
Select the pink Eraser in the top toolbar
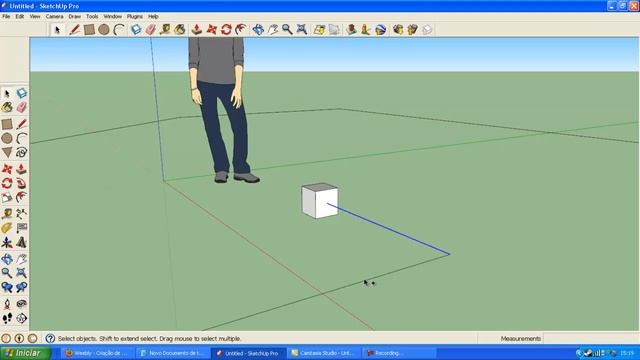point(151,29)
